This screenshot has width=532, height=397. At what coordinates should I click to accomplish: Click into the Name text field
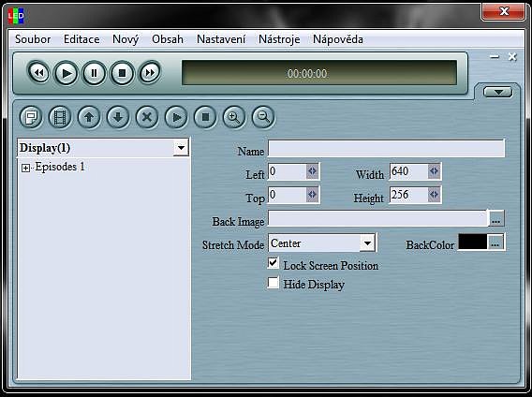(x=386, y=148)
